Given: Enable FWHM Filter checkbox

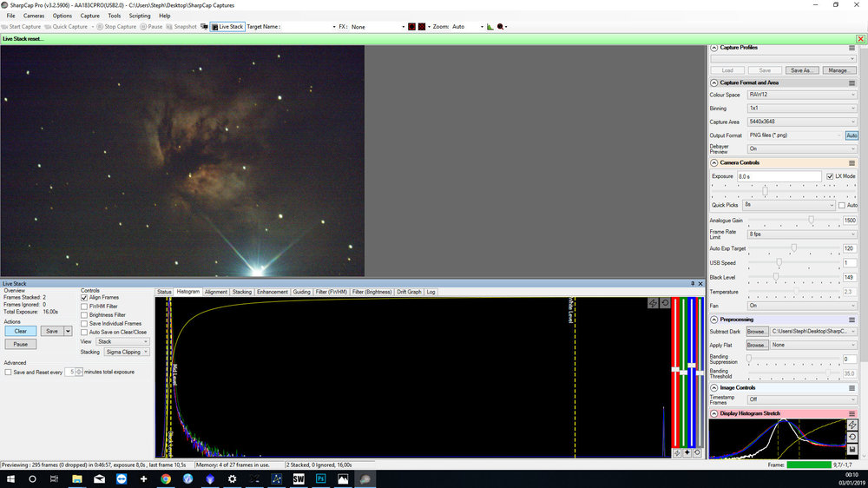Looking at the screenshot, I should [x=84, y=307].
